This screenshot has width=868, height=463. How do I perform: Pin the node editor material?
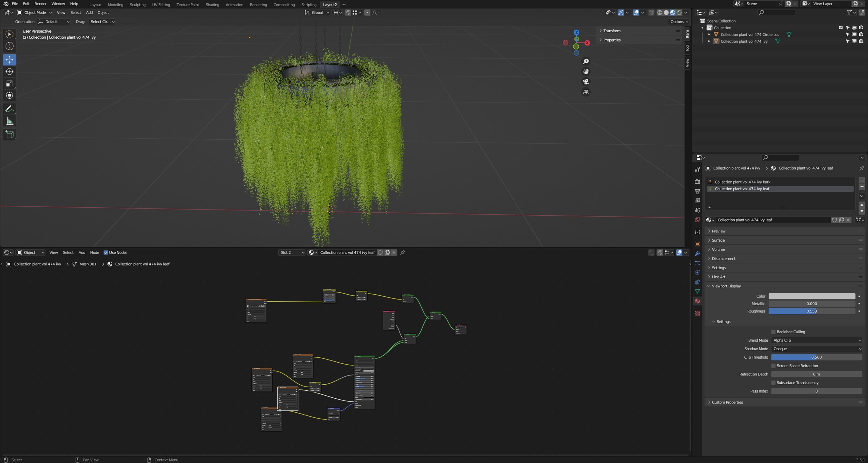[x=402, y=252]
